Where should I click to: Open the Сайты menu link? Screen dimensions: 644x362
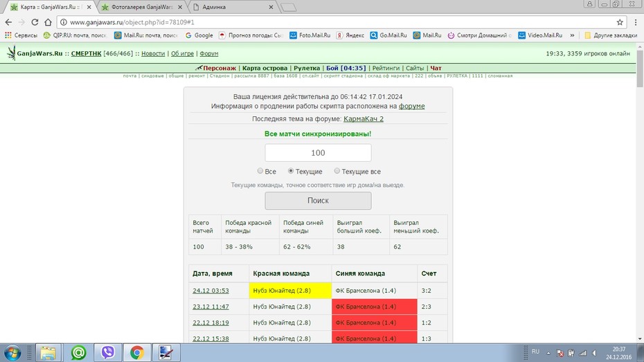415,68
